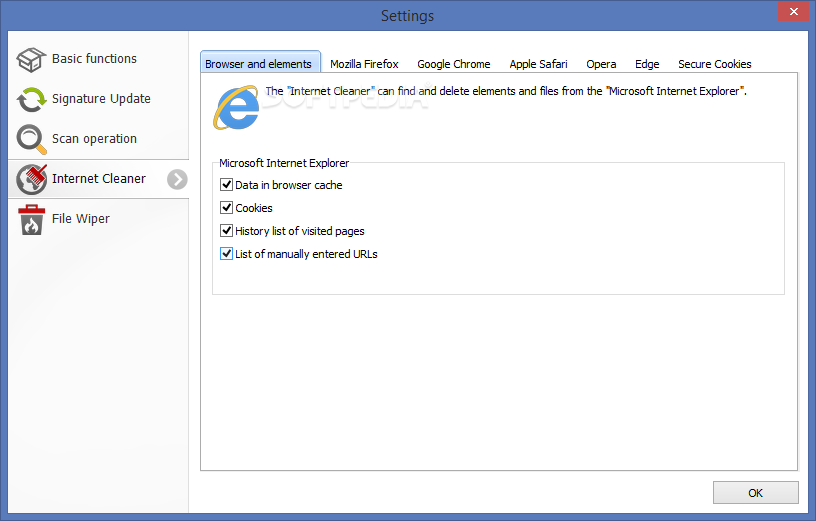Select the Edge tab
Viewport: 816px width, 521px height.
647,64
